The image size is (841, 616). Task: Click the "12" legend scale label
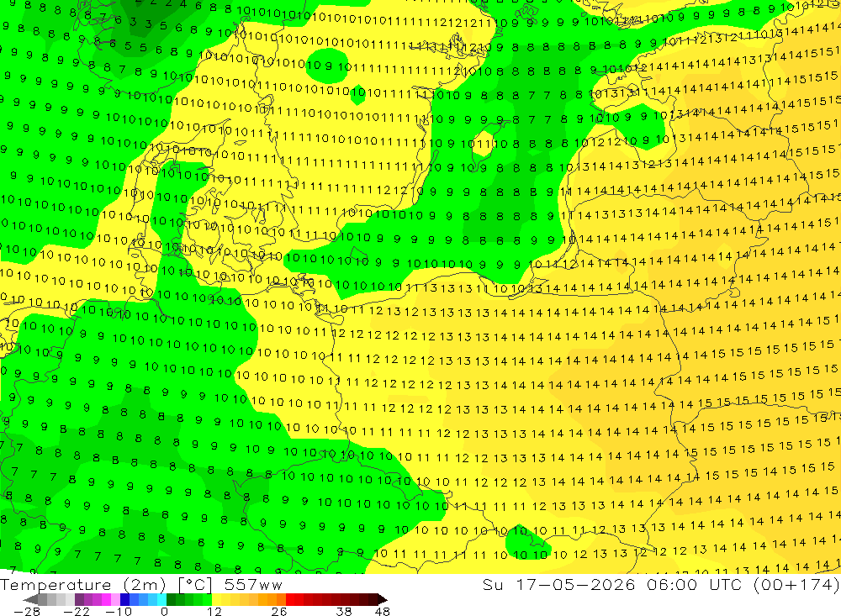coord(214,612)
